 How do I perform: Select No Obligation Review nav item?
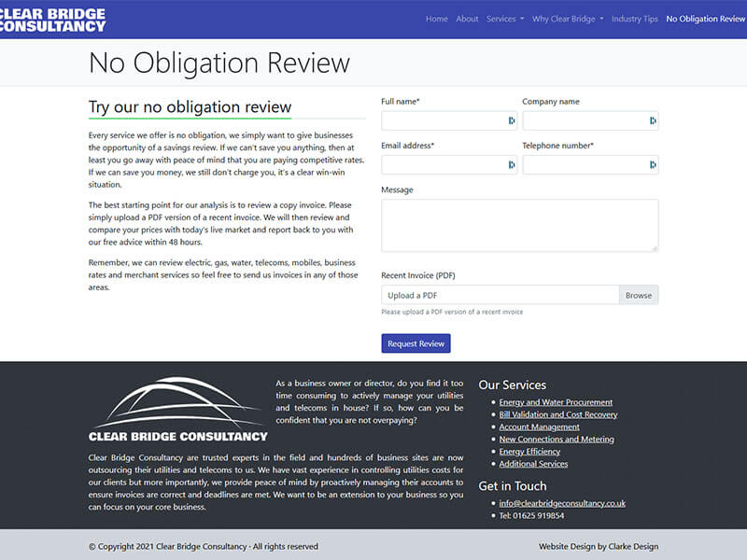click(x=706, y=19)
